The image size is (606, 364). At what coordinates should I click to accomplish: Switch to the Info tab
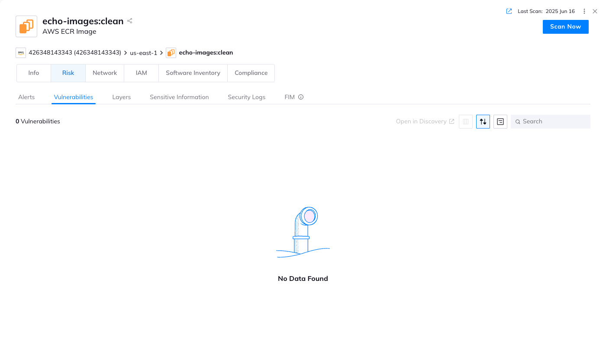click(x=34, y=73)
